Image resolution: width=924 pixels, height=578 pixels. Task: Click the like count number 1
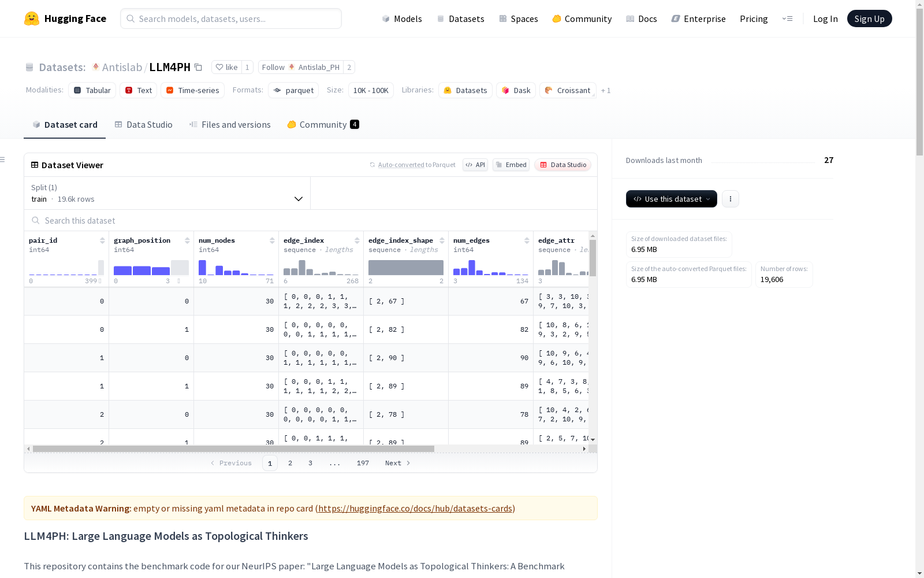coord(247,67)
